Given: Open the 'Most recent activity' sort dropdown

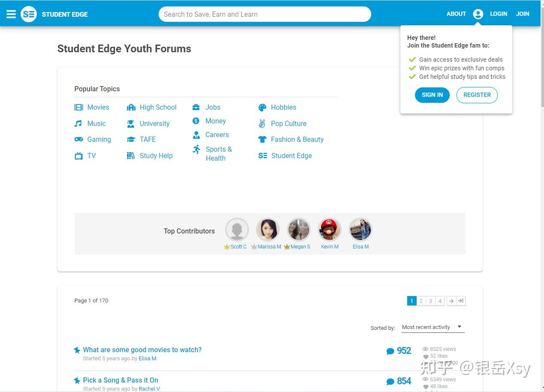Looking at the screenshot, I should (x=432, y=327).
